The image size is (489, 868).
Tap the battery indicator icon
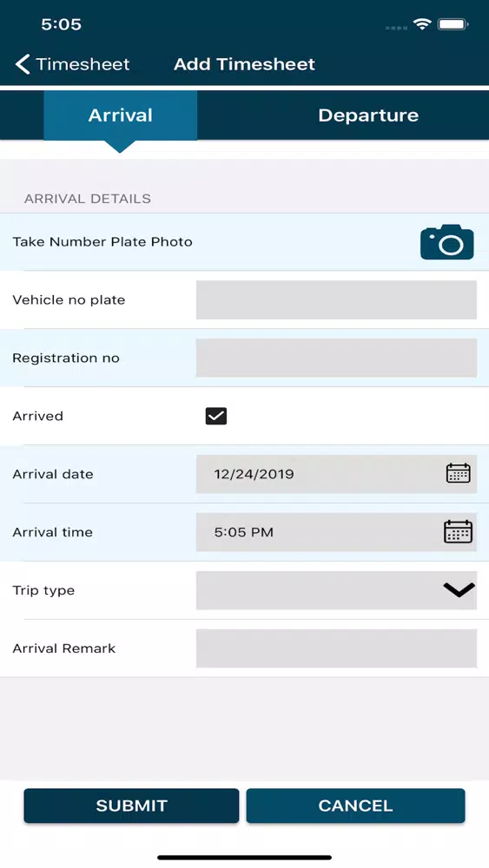point(453,24)
